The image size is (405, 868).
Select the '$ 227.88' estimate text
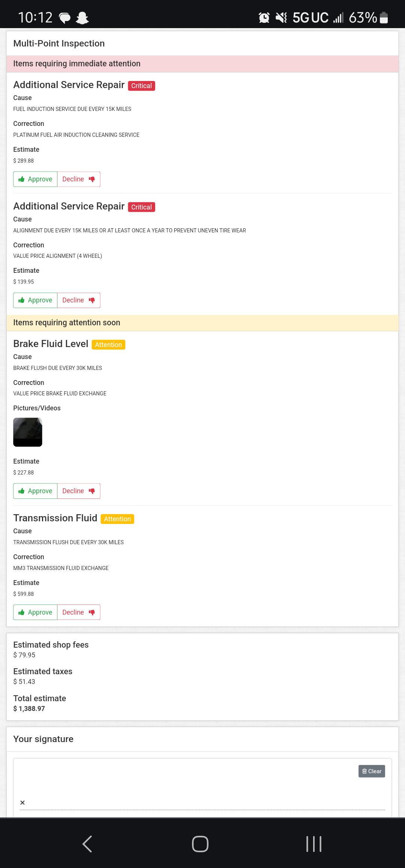coord(23,473)
